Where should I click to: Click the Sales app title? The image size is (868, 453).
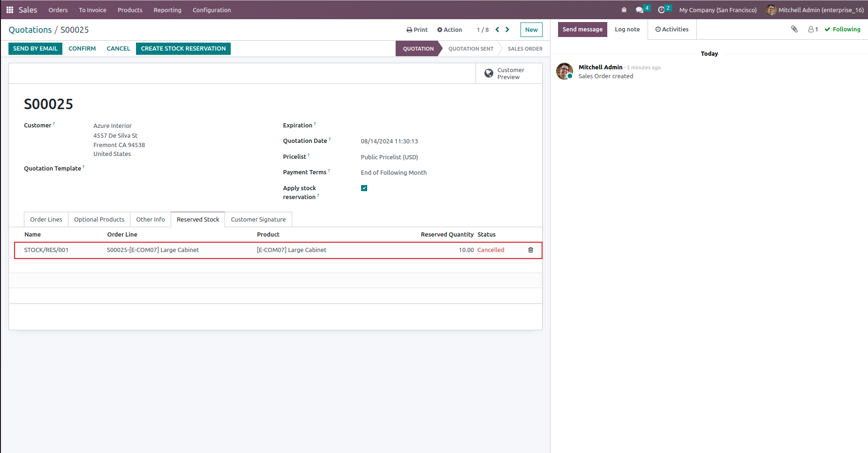tap(28, 10)
